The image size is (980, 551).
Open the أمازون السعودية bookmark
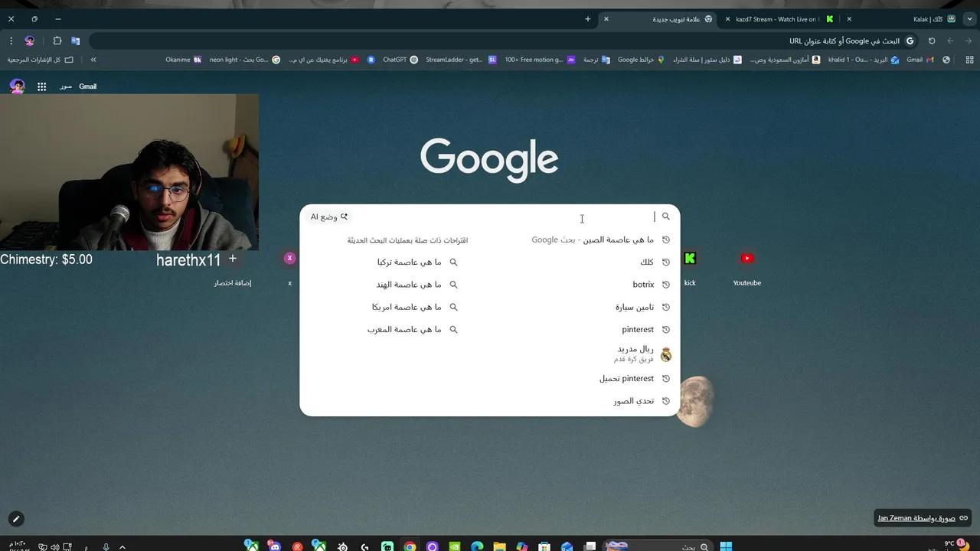(x=785, y=60)
